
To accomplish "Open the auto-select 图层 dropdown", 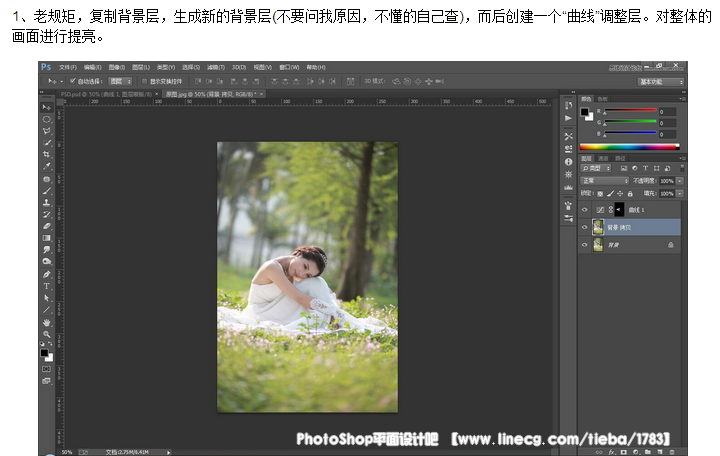I will point(120,81).
